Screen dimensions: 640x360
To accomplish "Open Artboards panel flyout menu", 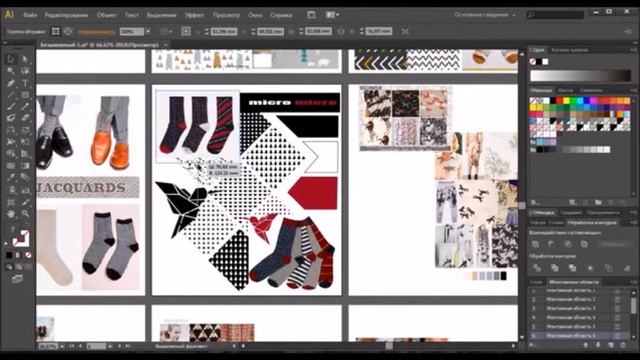I will pos(633,282).
